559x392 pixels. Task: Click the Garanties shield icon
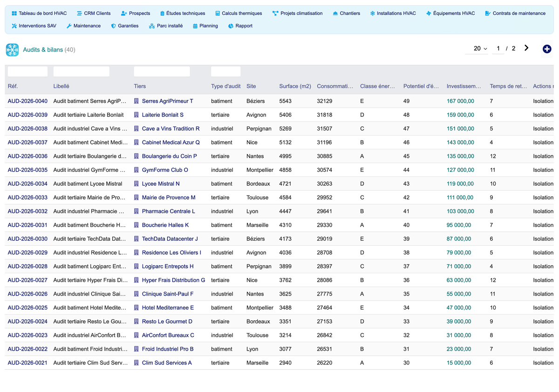pos(113,26)
